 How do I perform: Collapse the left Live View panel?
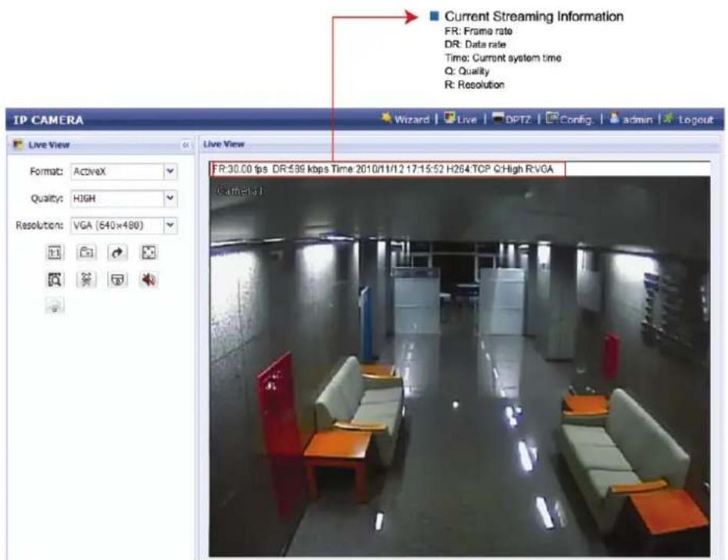point(186,144)
